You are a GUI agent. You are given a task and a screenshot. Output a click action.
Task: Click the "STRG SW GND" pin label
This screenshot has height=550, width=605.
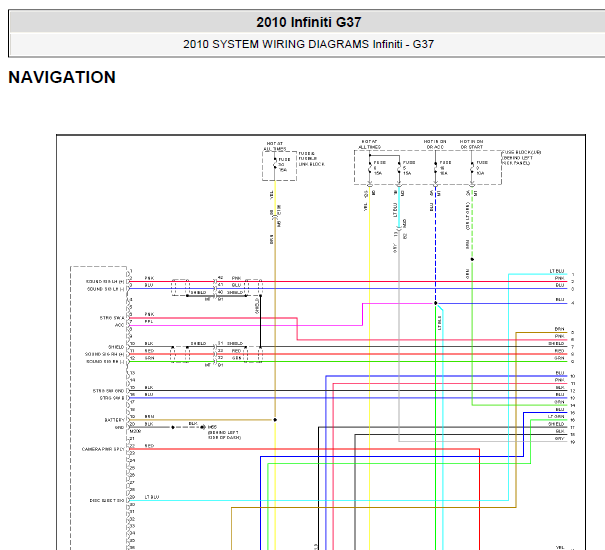[x=108, y=391]
